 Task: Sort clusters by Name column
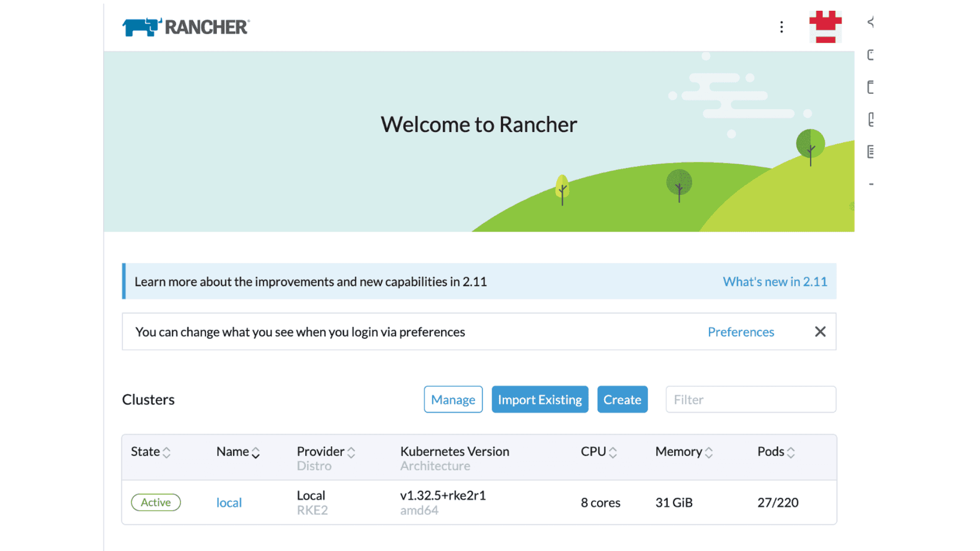coord(238,452)
